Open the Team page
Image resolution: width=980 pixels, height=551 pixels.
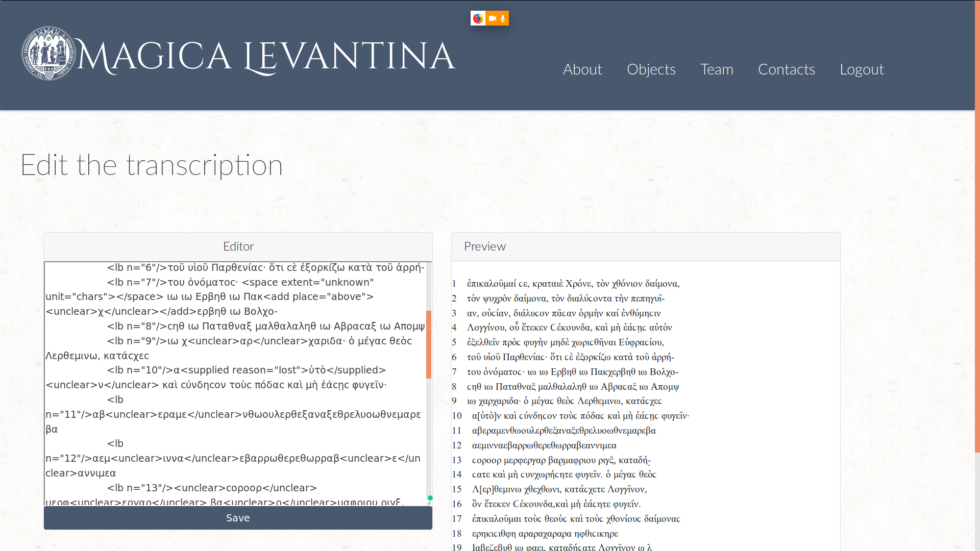[x=717, y=69]
